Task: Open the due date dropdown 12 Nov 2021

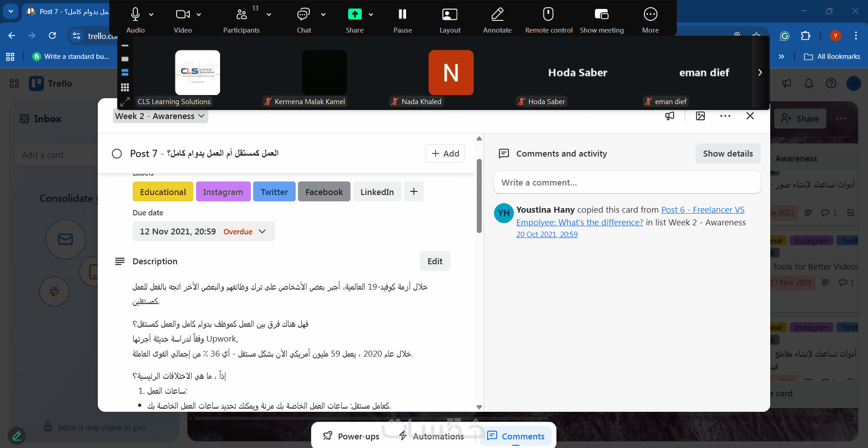Action: point(204,231)
